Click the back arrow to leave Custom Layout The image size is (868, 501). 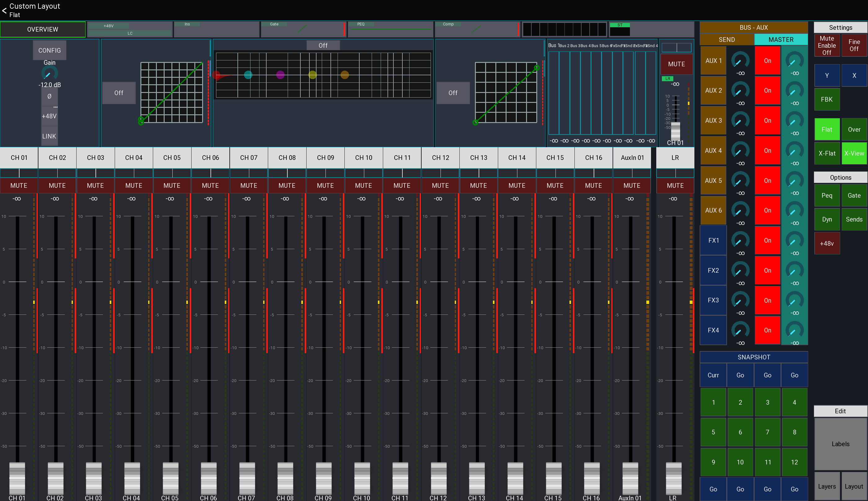pos(4,11)
